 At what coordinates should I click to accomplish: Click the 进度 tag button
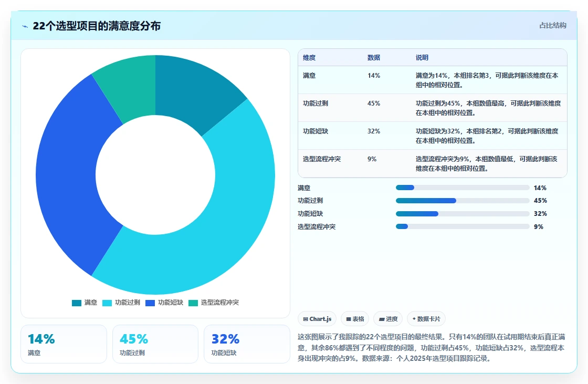[x=388, y=319]
